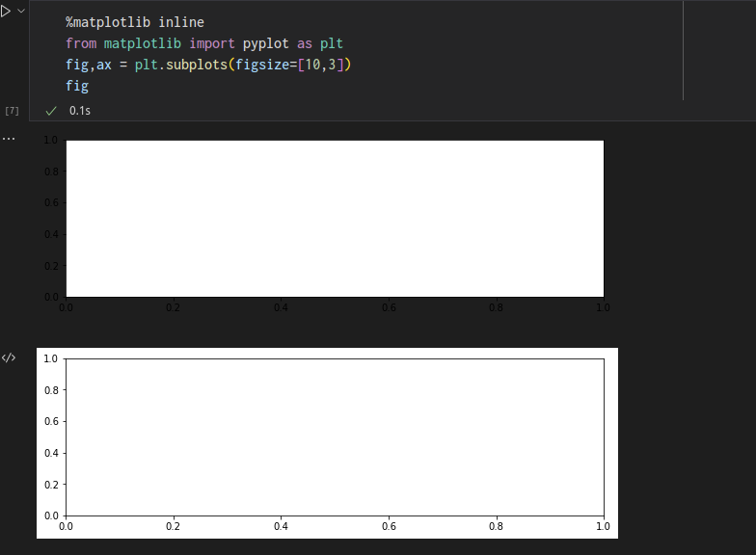This screenshot has height=555, width=756.
Task: Click the second white-background plot output
Action: 327,443
